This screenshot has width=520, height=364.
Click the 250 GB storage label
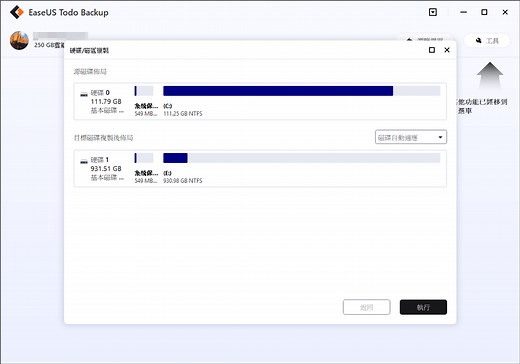49,45
